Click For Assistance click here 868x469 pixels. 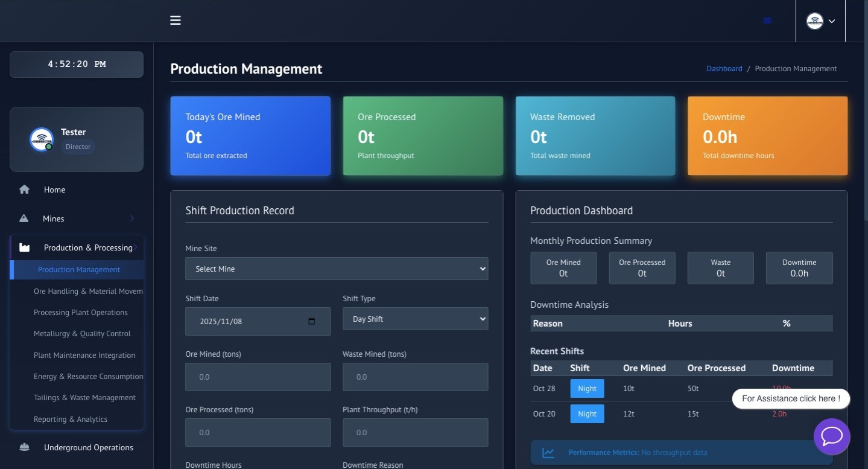pyautogui.click(x=790, y=398)
